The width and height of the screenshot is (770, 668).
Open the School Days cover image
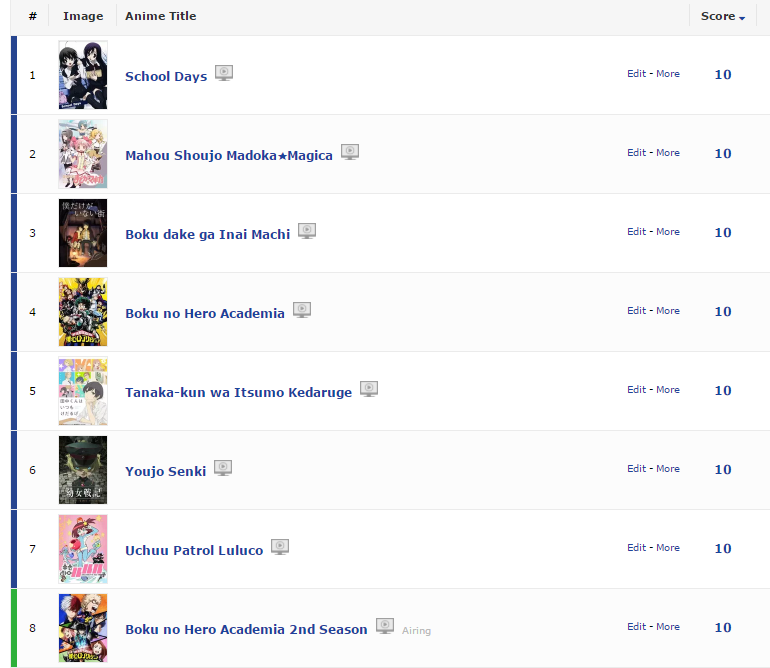tap(83, 75)
